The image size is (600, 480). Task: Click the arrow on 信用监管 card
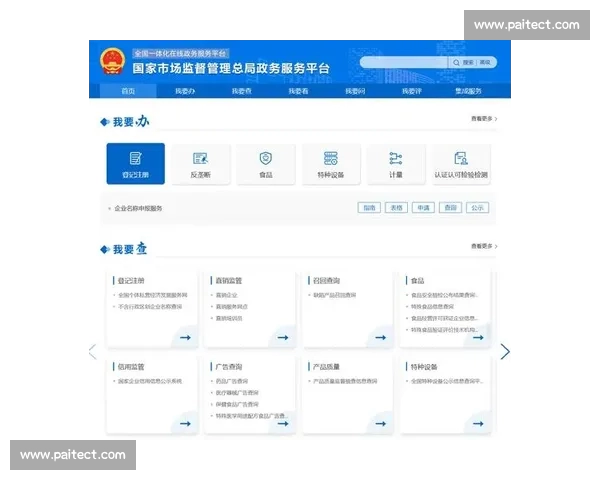(x=186, y=424)
